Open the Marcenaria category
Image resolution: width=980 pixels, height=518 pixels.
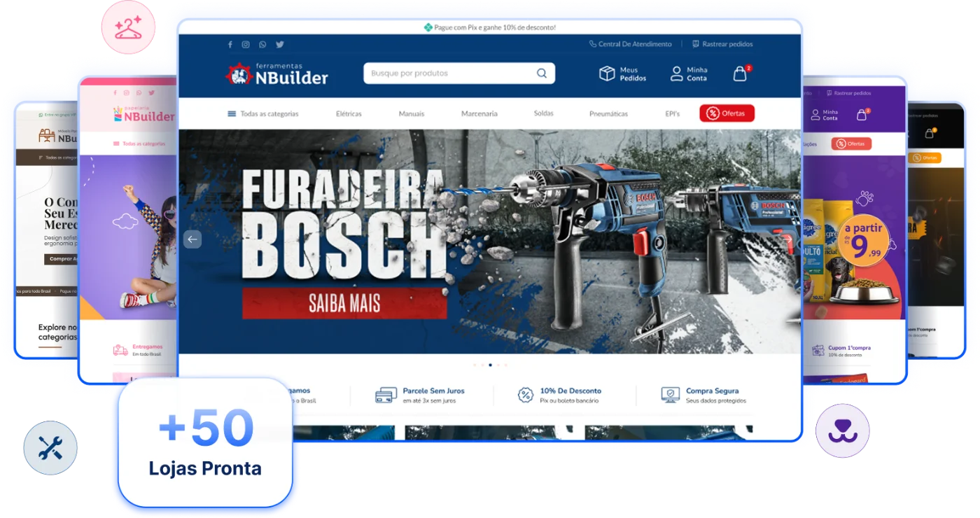click(479, 113)
